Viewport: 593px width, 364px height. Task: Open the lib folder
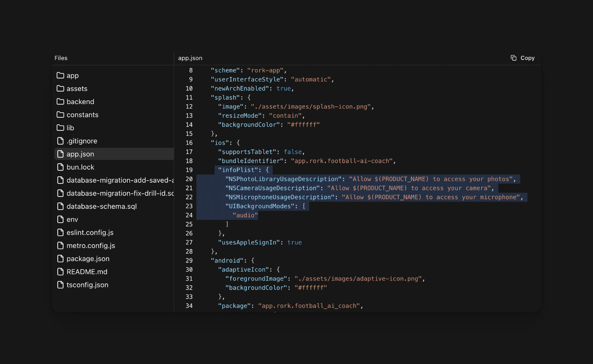click(x=114, y=128)
